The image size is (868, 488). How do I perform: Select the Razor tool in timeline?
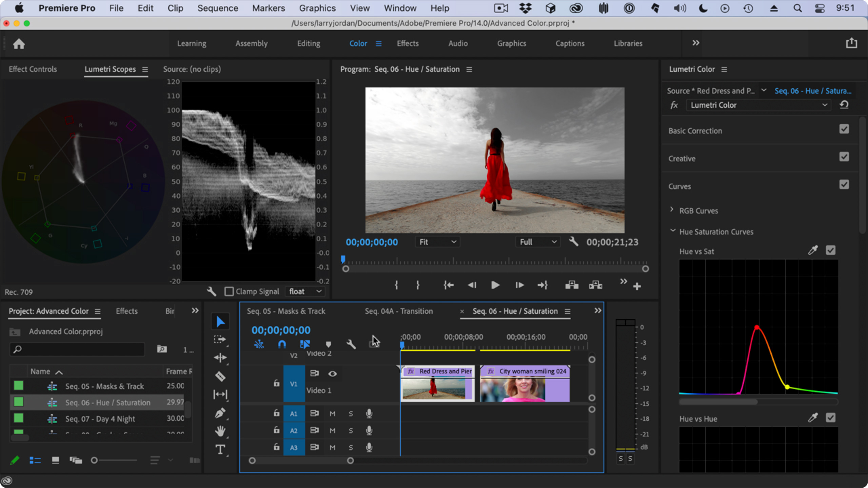pos(220,375)
